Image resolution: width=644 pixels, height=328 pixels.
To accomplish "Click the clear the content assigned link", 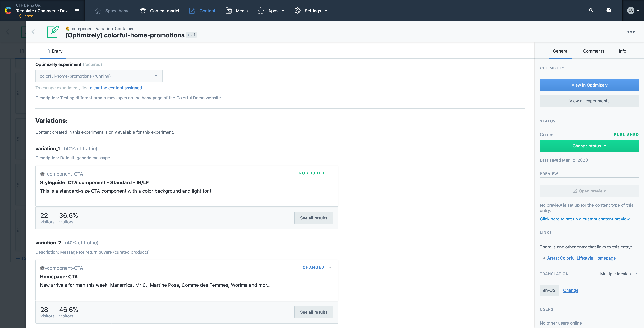I will (x=116, y=88).
